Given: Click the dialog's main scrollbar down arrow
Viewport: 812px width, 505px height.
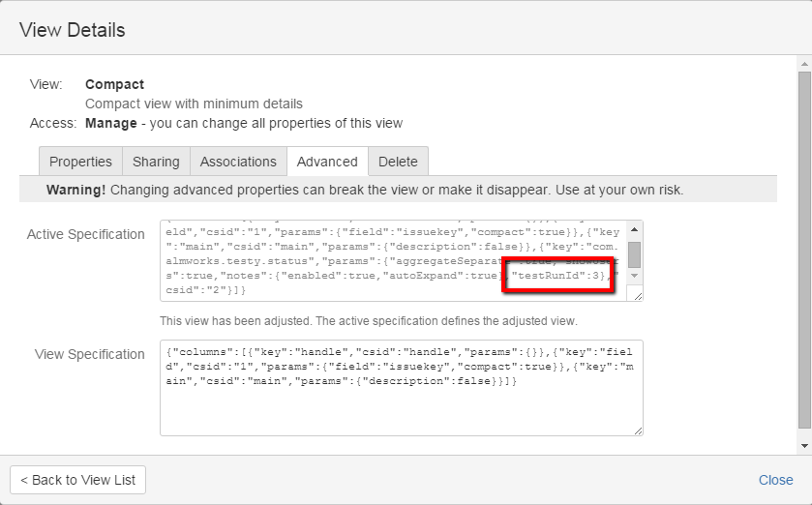Looking at the screenshot, I should (803, 445).
